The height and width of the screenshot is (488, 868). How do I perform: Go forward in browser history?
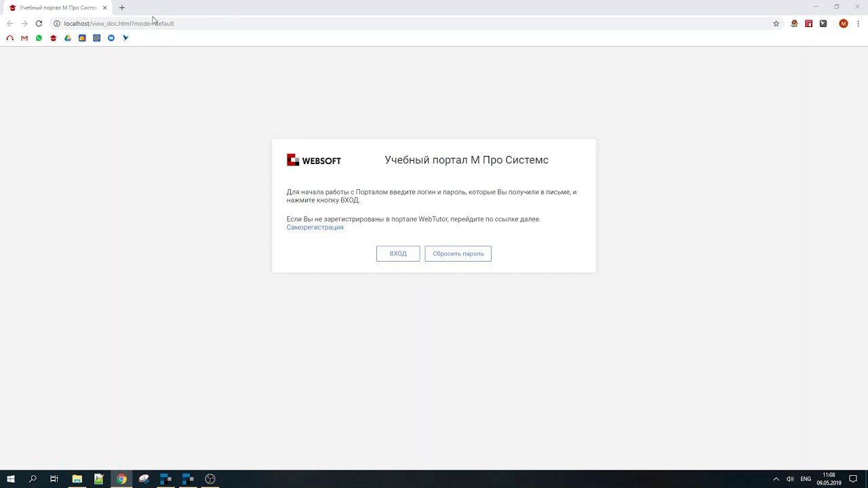tap(24, 23)
